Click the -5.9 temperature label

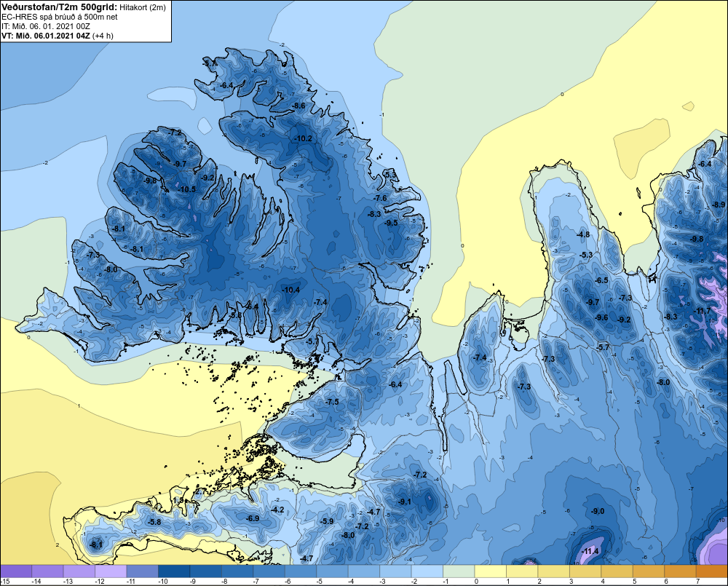click(328, 521)
